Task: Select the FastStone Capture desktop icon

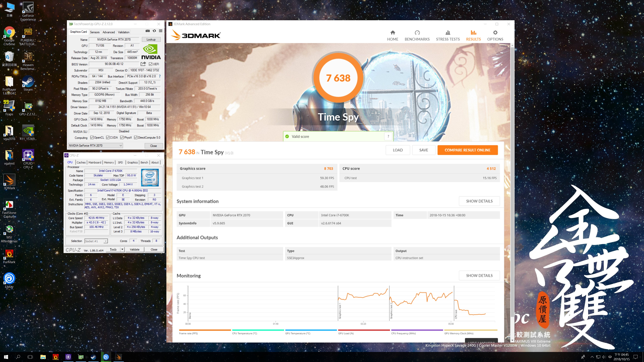Action: point(9,209)
